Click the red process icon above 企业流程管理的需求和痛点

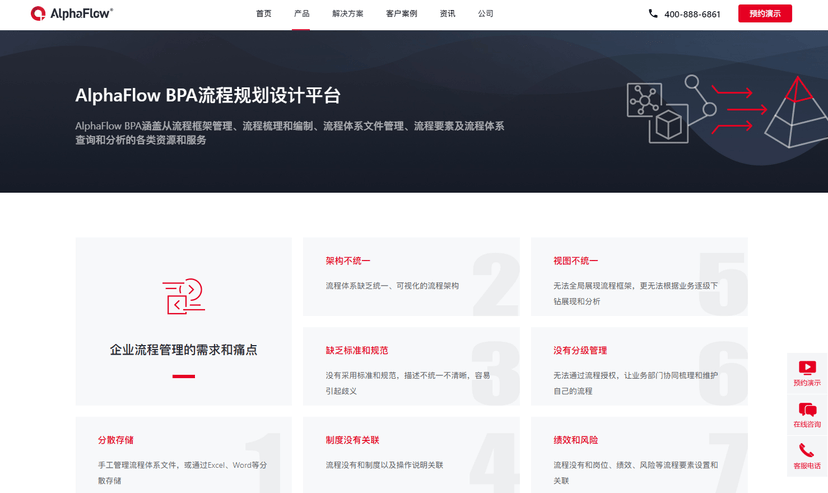[184, 296]
